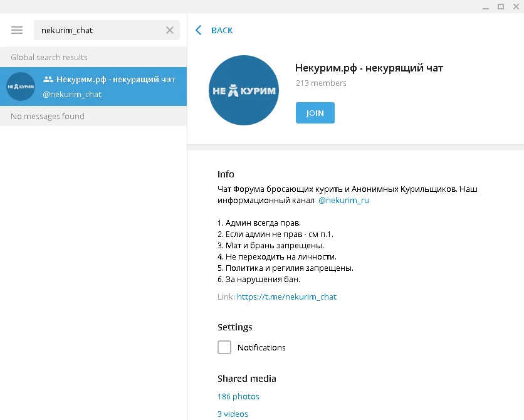Join the Некурим.рф chat group
524x420 pixels.
(315, 113)
